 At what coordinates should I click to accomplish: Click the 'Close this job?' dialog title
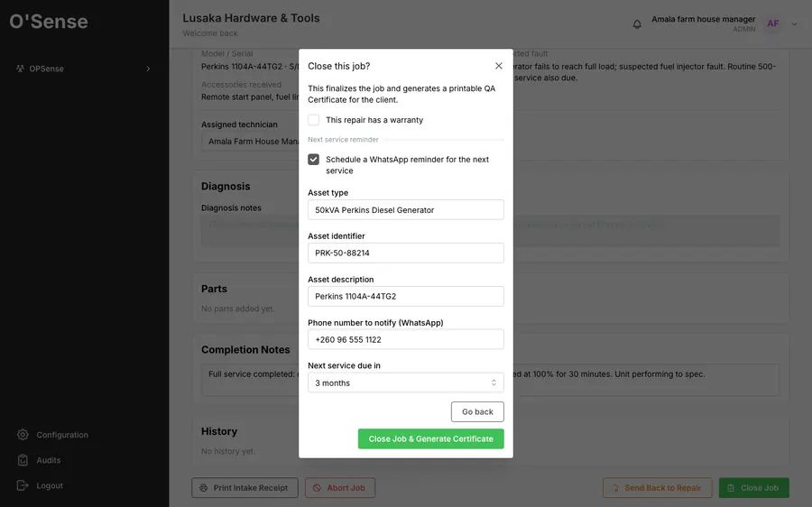coord(338,66)
